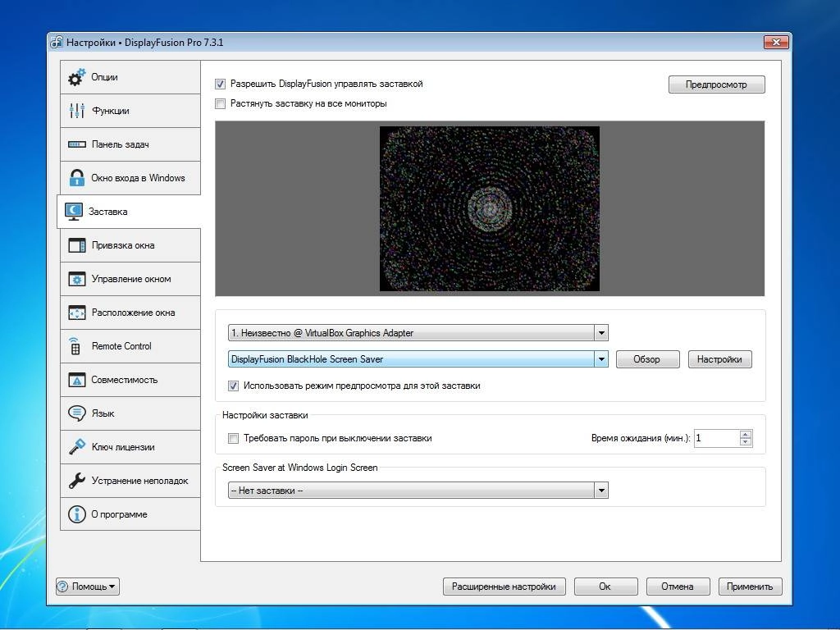
Task: Enable Требовать пароль при выключении заставки
Action: point(233,438)
